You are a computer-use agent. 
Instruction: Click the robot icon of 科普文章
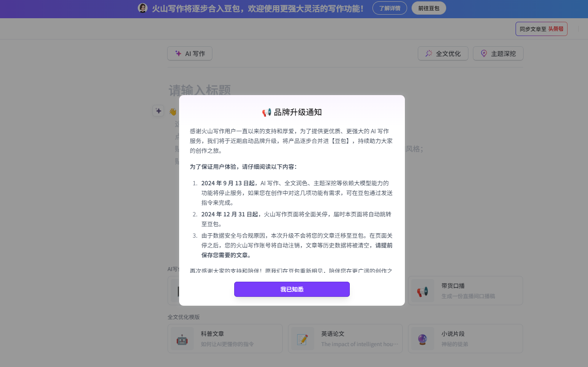coord(182,339)
